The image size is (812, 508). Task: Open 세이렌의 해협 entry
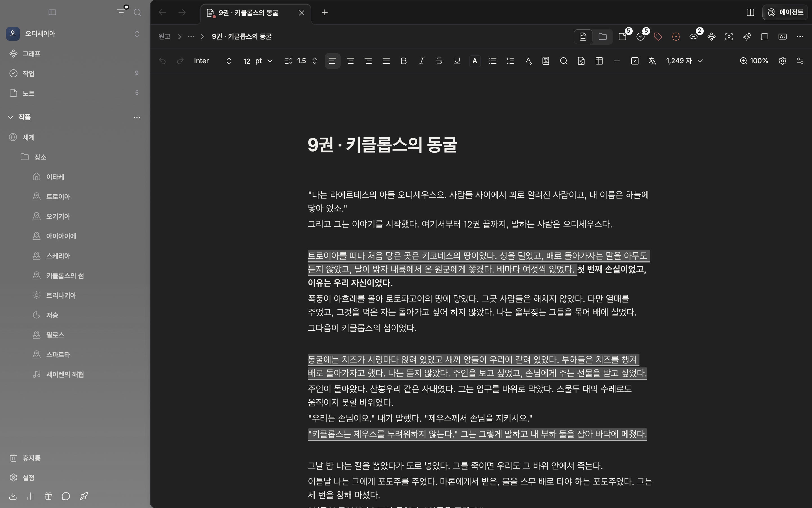pyautogui.click(x=74, y=374)
